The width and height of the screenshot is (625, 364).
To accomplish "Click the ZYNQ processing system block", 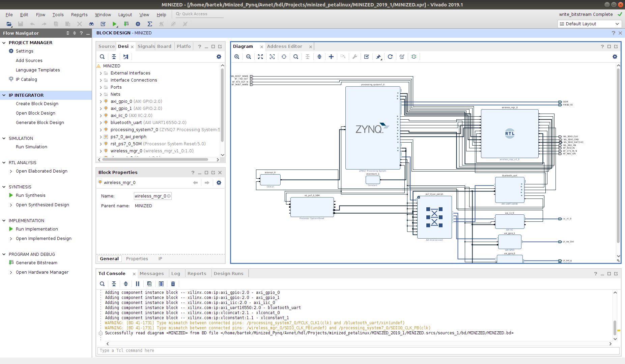I will point(373,128).
